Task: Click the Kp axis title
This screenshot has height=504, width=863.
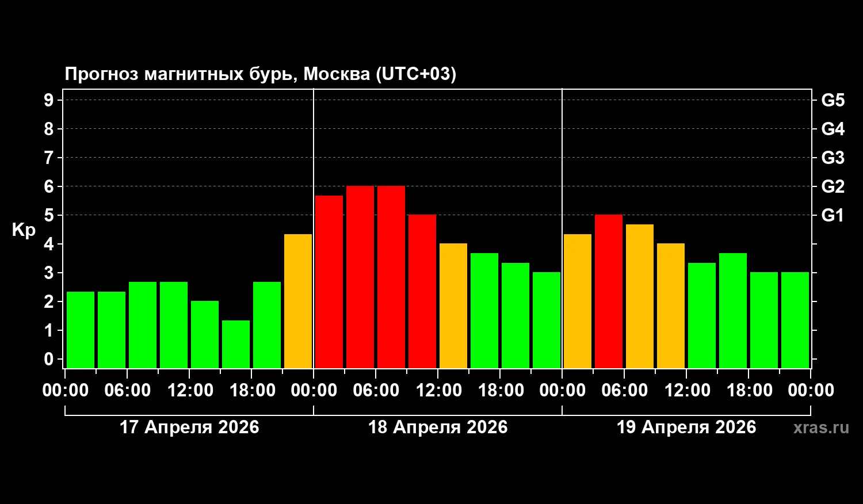Action: coord(24,230)
